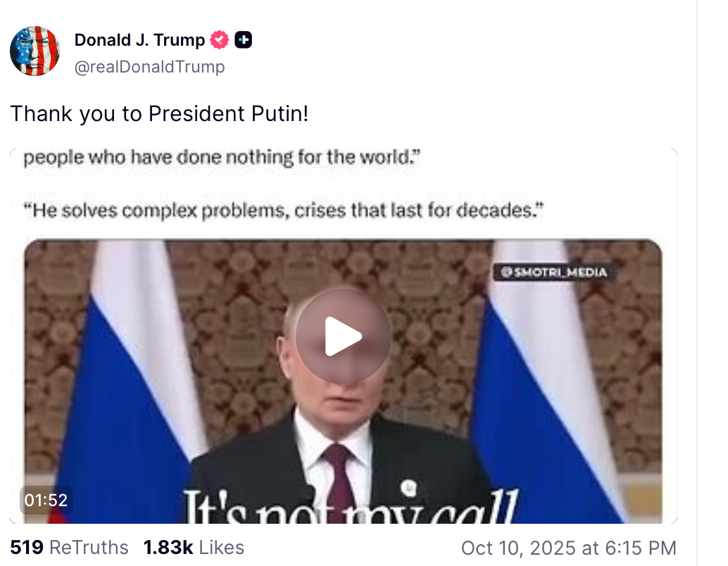Screen dimensions: 728x566
Task: Click the right Russian flag in the video
Action: 547,381
